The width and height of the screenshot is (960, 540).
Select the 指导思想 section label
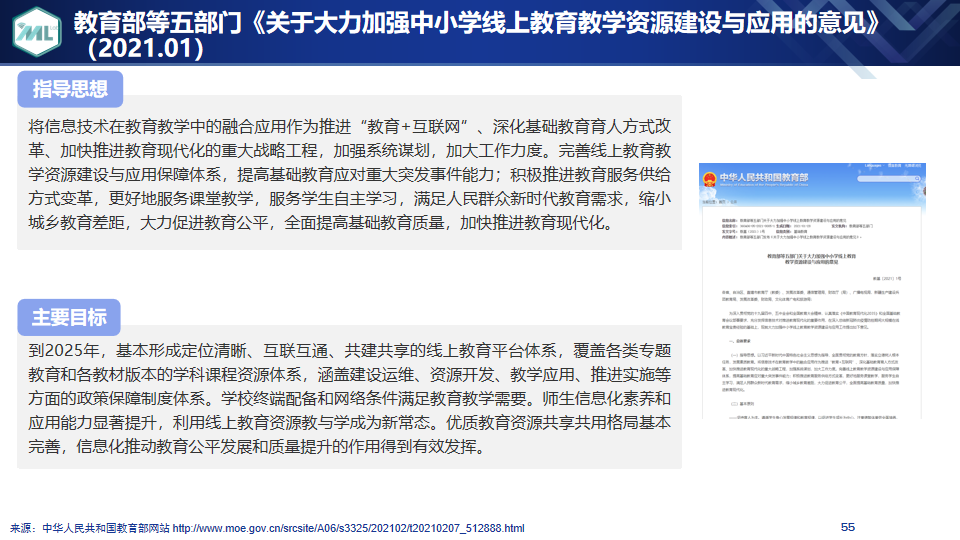(70, 90)
